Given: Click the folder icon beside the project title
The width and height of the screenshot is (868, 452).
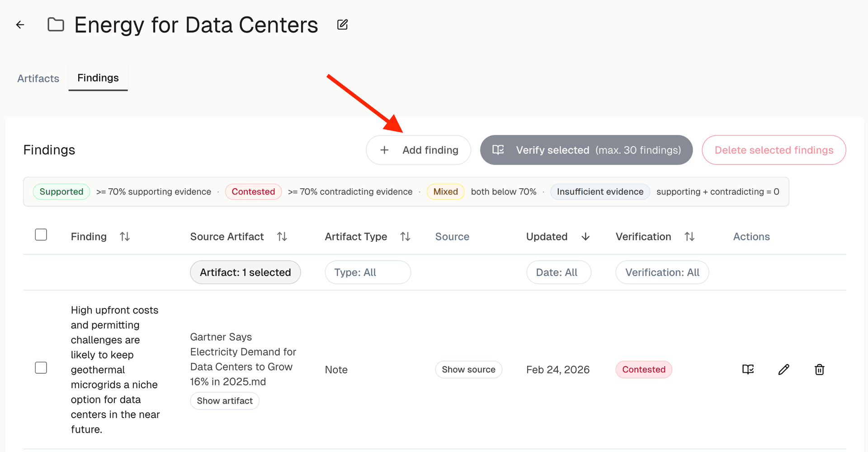Looking at the screenshot, I should pos(56,24).
